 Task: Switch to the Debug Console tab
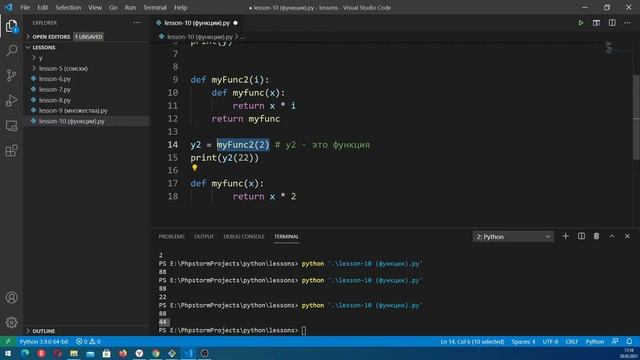(244, 237)
